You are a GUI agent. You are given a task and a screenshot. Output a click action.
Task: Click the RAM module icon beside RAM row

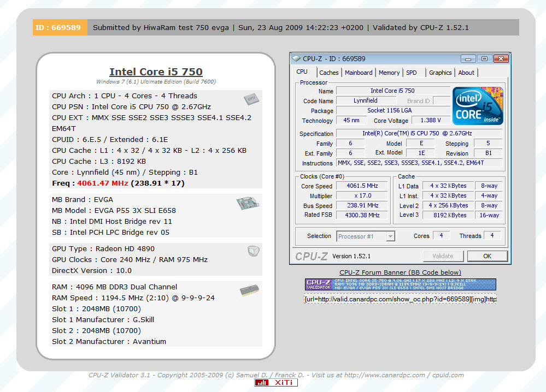(249, 290)
